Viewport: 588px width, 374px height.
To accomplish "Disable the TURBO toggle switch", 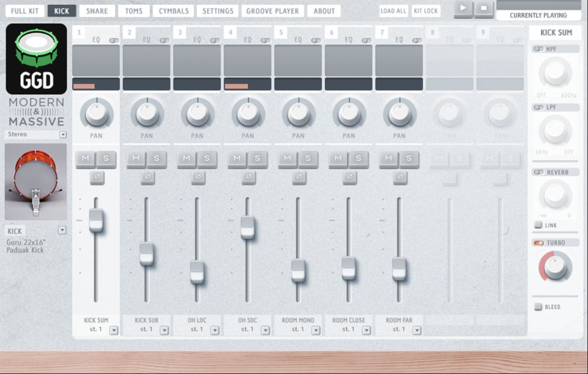I will point(538,242).
